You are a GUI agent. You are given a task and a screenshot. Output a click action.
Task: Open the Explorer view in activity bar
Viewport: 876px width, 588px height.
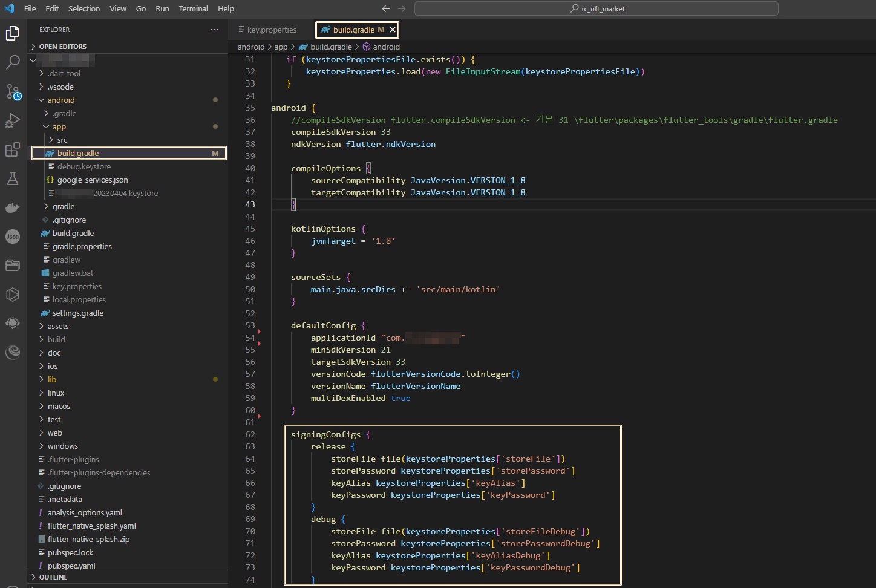13,33
